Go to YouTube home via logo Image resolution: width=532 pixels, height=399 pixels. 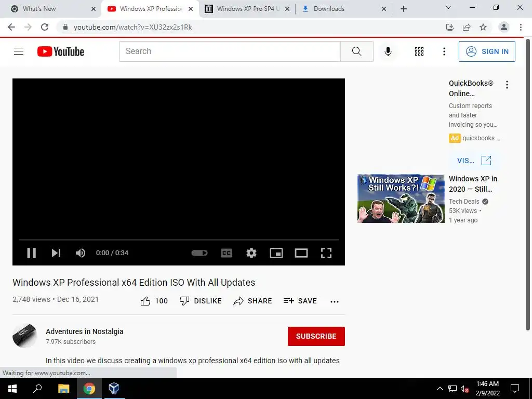(61, 51)
